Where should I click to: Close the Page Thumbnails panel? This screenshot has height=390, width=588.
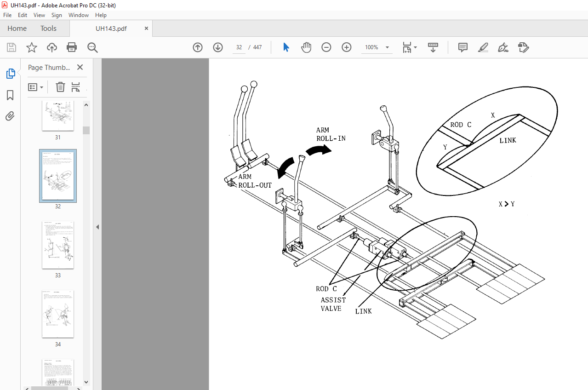pyautogui.click(x=80, y=67)
